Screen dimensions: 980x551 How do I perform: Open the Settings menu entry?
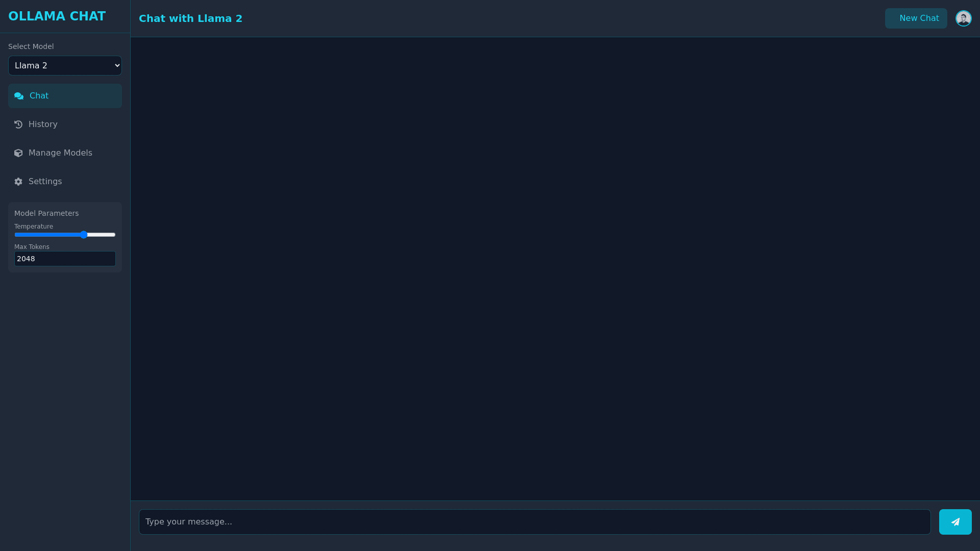pyautogui.click(x=45, y=182)
